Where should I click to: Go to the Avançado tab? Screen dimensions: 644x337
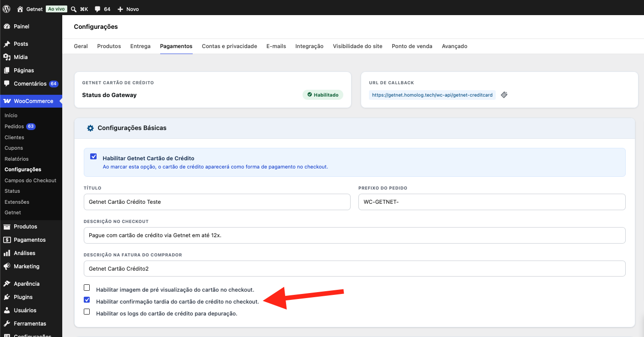455,46
